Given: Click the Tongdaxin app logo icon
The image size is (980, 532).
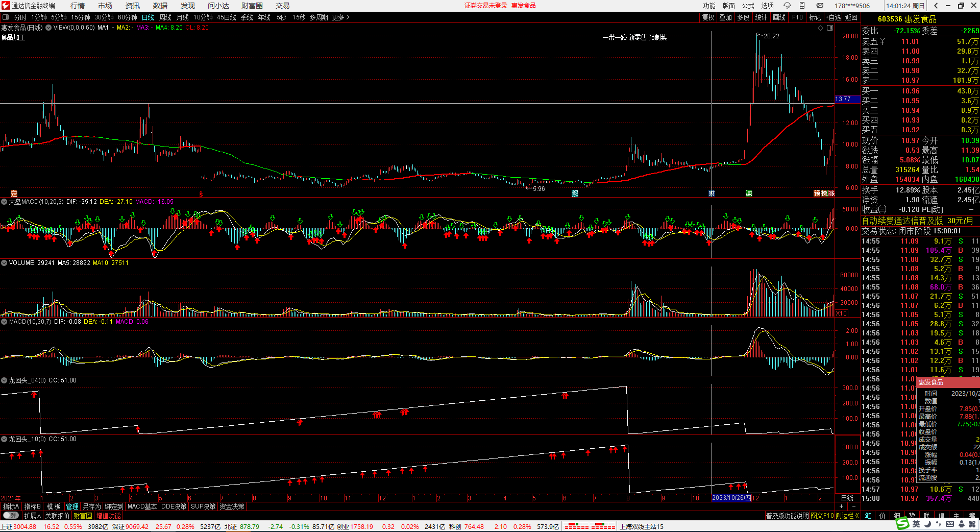Looking at the screenshot, I should (x=6, y=6).
